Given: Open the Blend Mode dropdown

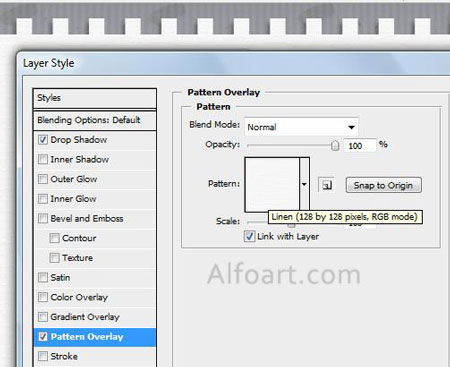Looking at the screenshot, I should click(x=301, y=127).
